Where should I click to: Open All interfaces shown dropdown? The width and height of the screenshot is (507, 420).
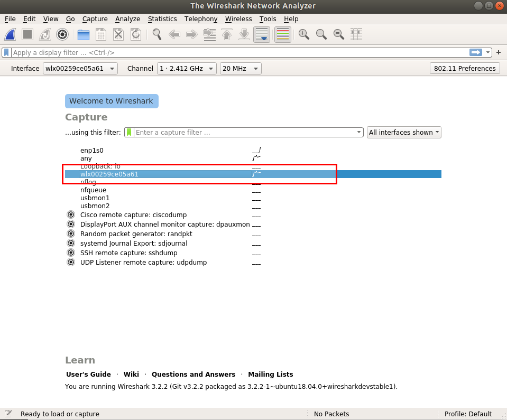tap(404, 133)
